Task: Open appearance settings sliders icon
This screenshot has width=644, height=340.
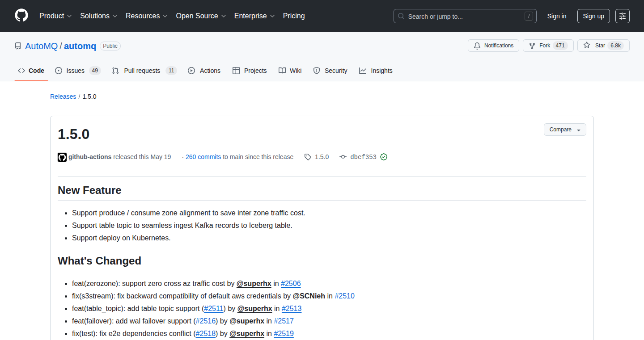Action: pos(623,16)
